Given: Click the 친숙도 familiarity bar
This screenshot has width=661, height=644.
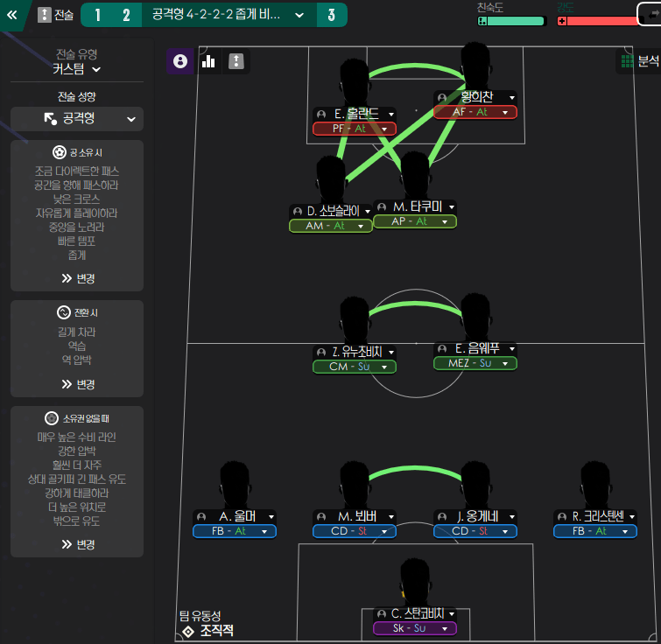Looking at the screenshot, I should coord(512,21).
